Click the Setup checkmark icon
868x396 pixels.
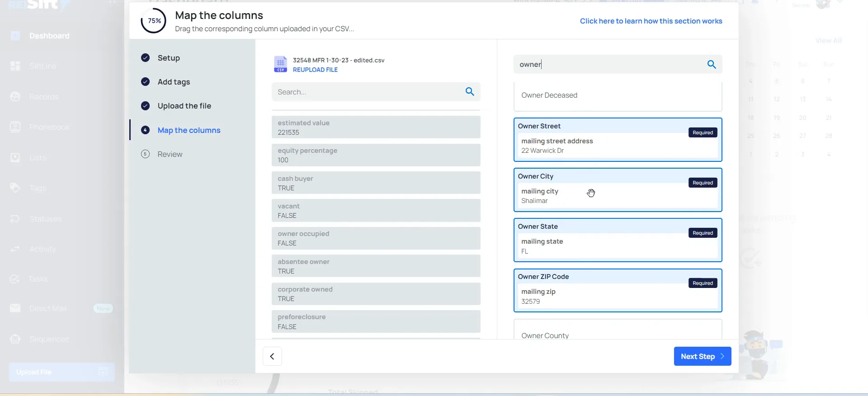145,58
